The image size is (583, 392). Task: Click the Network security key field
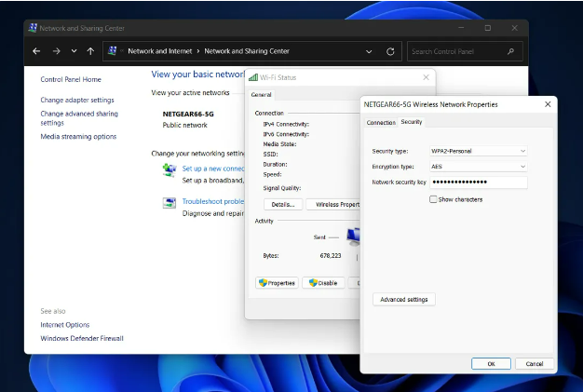tap(479, 182)
